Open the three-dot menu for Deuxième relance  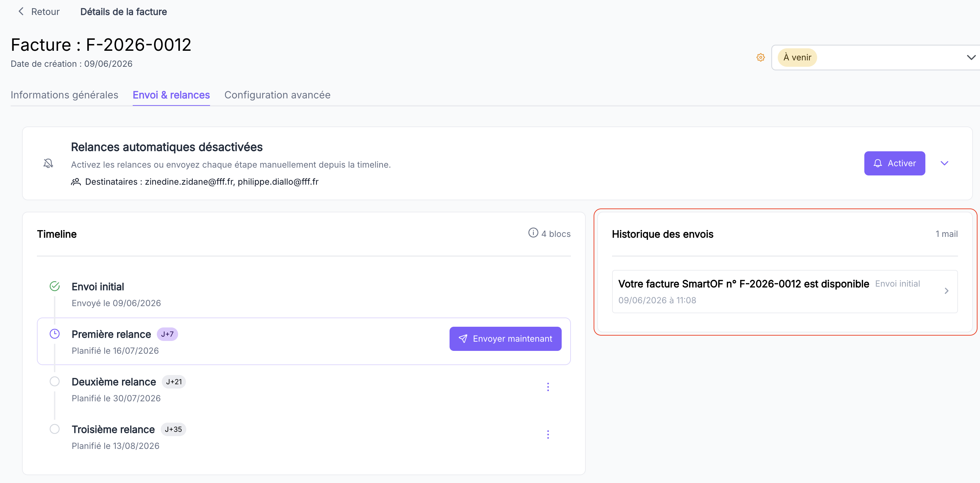[548, 387]
